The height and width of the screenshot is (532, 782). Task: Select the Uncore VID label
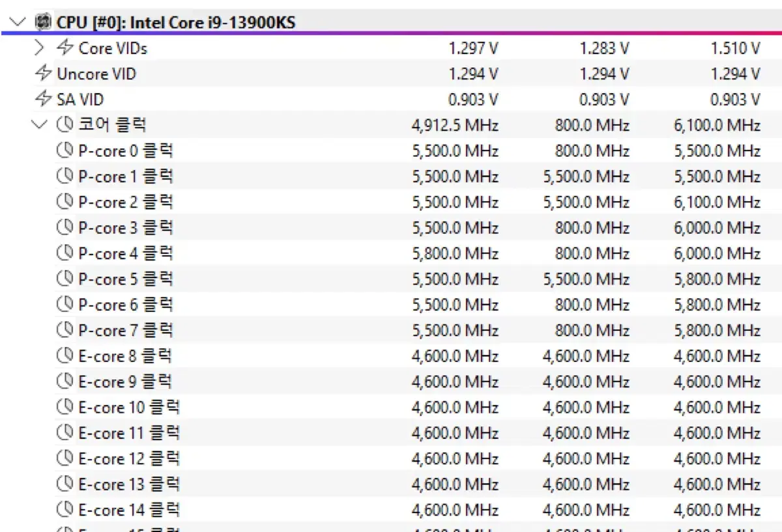coord(96,74)
